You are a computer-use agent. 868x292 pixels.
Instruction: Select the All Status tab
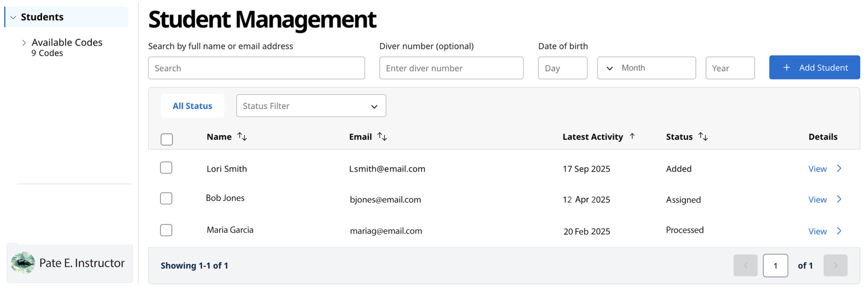coord(192,106)
